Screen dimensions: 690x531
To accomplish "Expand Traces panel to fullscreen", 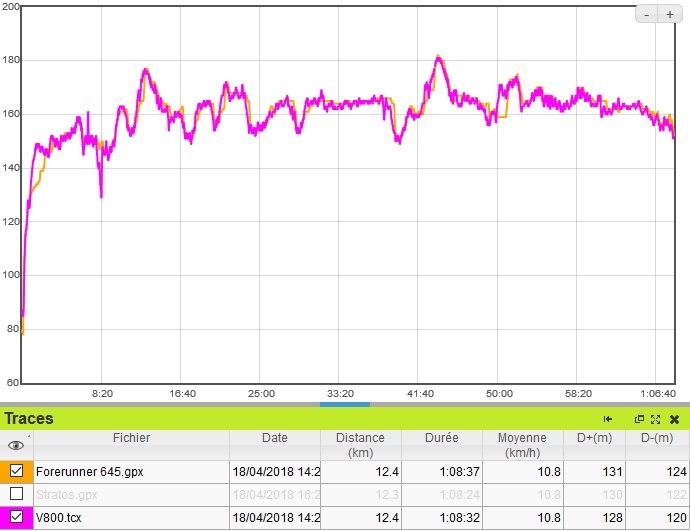I will [656, 419].
